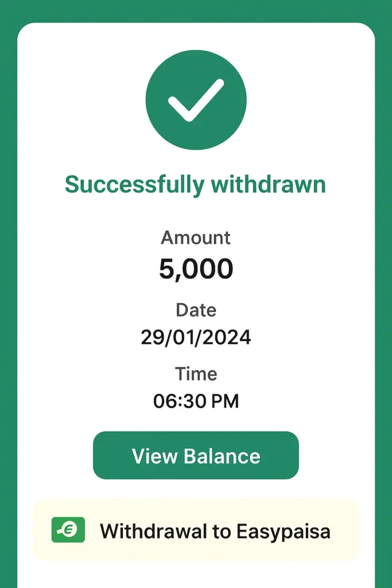Click the Successfully withdrawn heading
The image size is (392, 588).
(x=195, y=185)
